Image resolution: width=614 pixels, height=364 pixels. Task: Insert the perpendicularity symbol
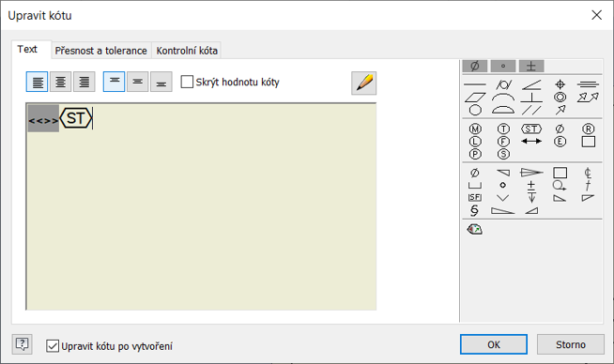pos(531,97)
